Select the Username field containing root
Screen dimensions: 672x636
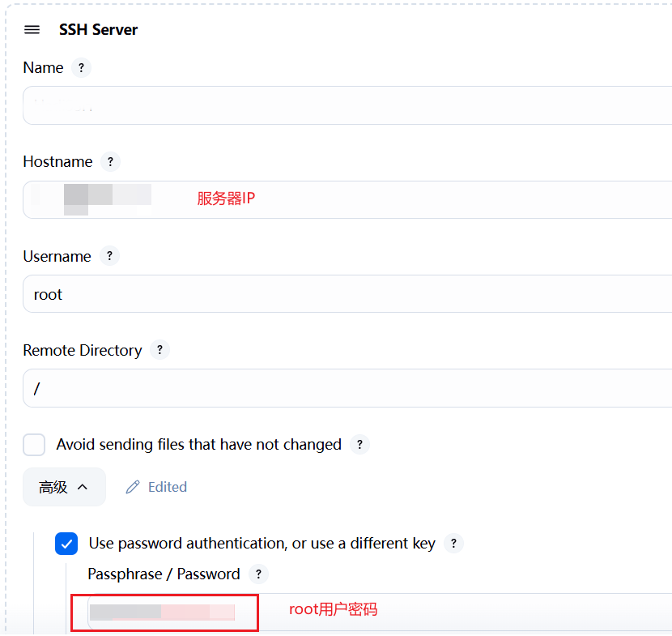tap(348, 294)
